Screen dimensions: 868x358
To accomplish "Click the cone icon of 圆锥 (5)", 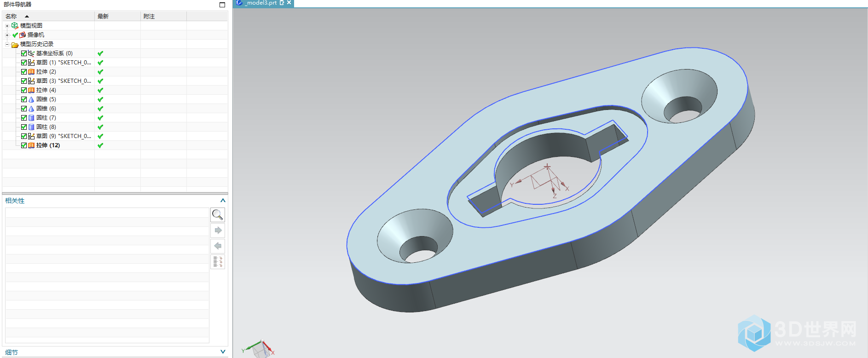I will tap(31, 99).
